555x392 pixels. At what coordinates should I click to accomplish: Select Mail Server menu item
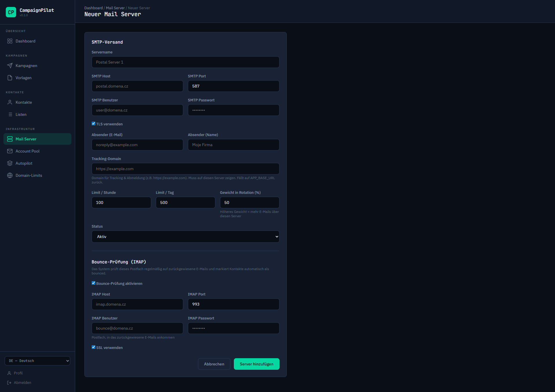tap(38, 139)
